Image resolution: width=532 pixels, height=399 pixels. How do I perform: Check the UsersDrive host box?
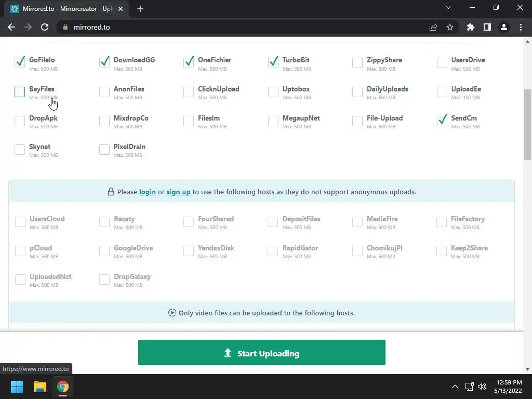coord(442,63)
